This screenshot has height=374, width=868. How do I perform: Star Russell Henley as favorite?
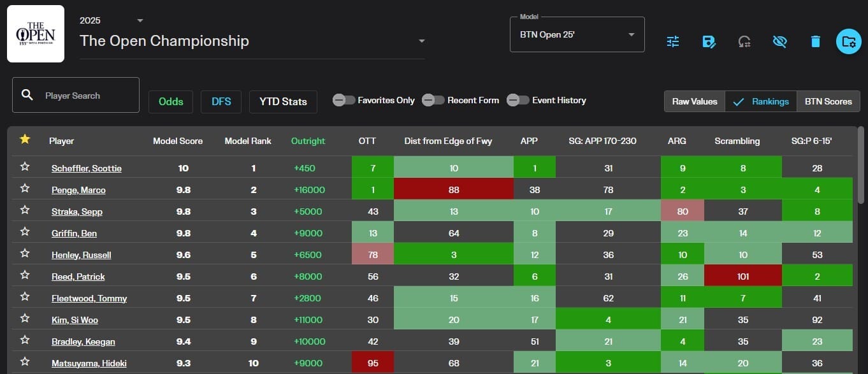coord(25,254)
